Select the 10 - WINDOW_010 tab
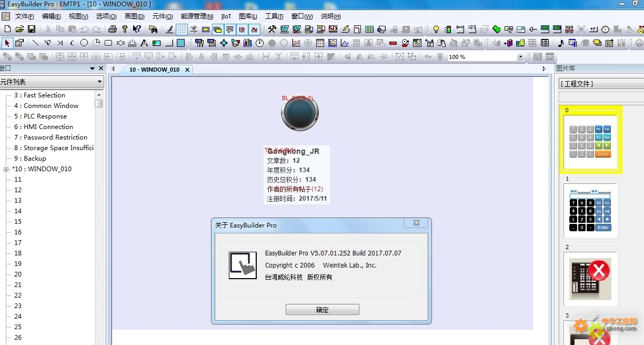This screenshot has height=345, width=644. 154,70
